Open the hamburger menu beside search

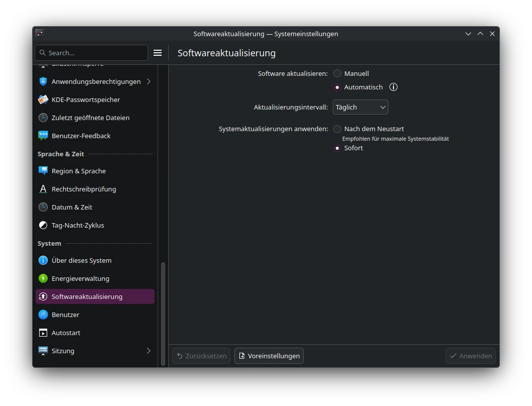pos(158,52)
